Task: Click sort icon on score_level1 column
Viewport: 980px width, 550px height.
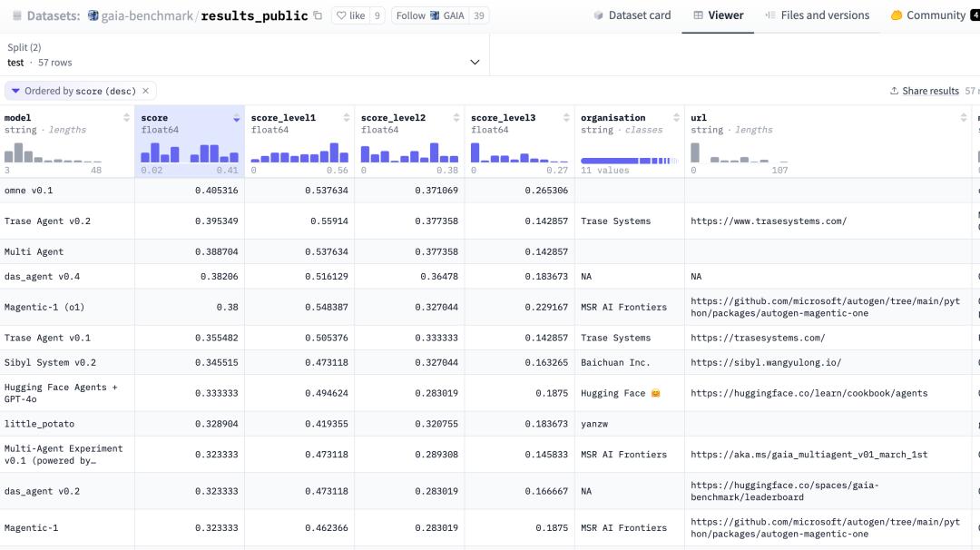Action: click(347, 118)
